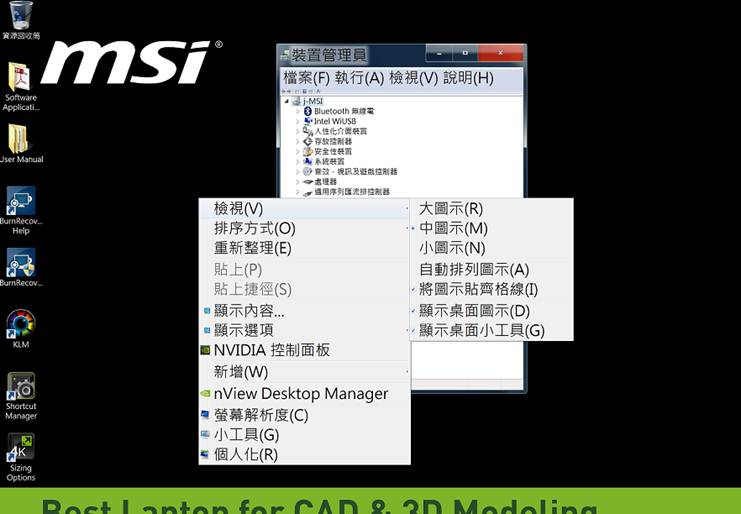This screenshot has height=514, width=741.
Task: Collapse the j-MSI root tree node
Action: [287, 101]
